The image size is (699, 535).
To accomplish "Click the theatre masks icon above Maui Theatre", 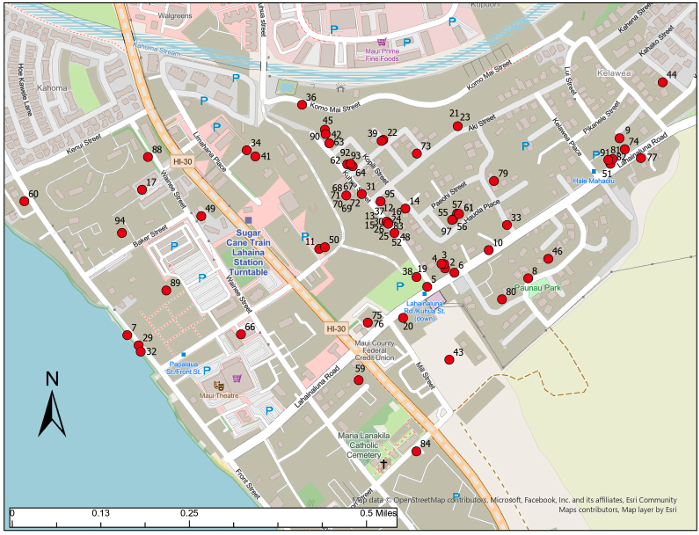I will click(x=218, y=385).
